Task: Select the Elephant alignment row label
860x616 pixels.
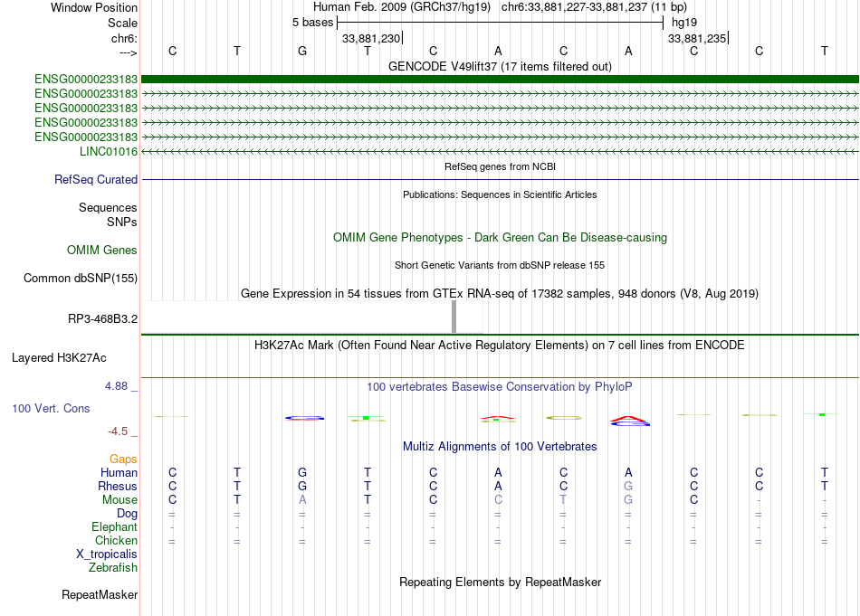Action: click(114, 526)
